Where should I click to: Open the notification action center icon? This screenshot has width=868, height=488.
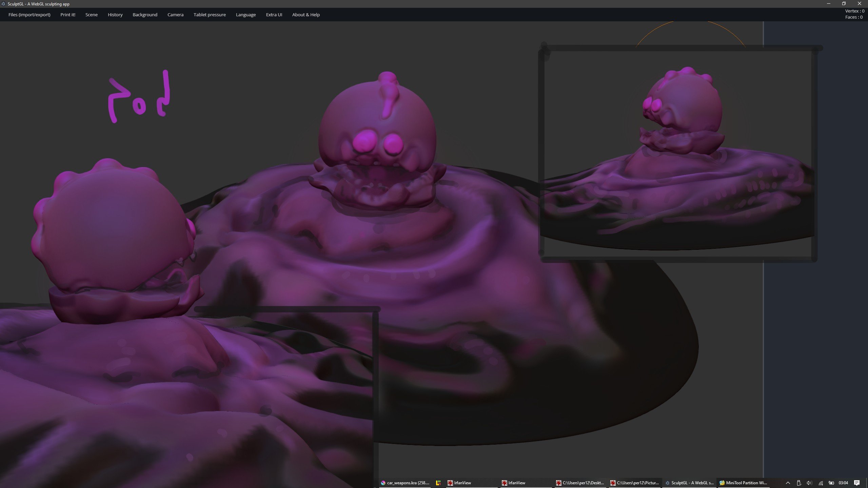(857, 483)
